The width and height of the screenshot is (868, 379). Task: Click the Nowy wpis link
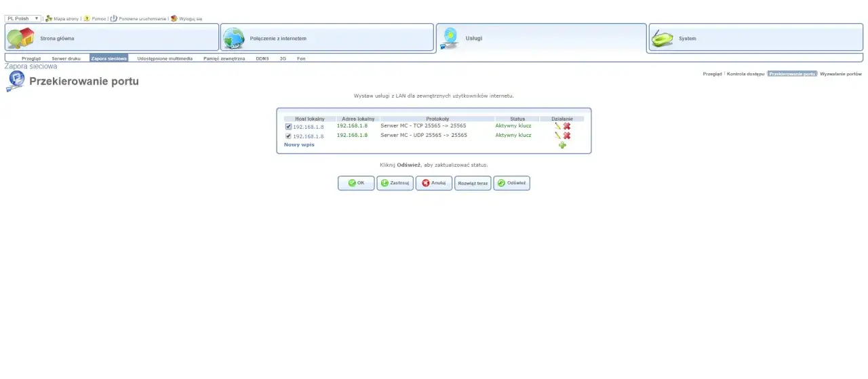(299, 144)
